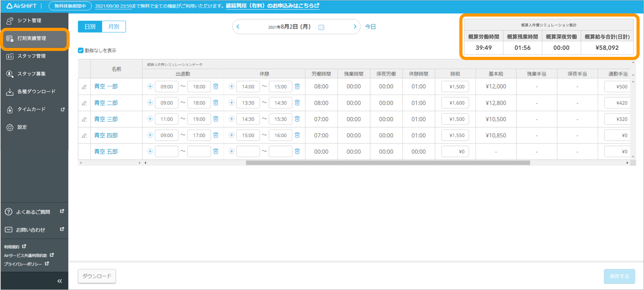Add attendance entry plus icon for 青空 五郎
This screenshot has width=644, height=290.
pos(150,152)
